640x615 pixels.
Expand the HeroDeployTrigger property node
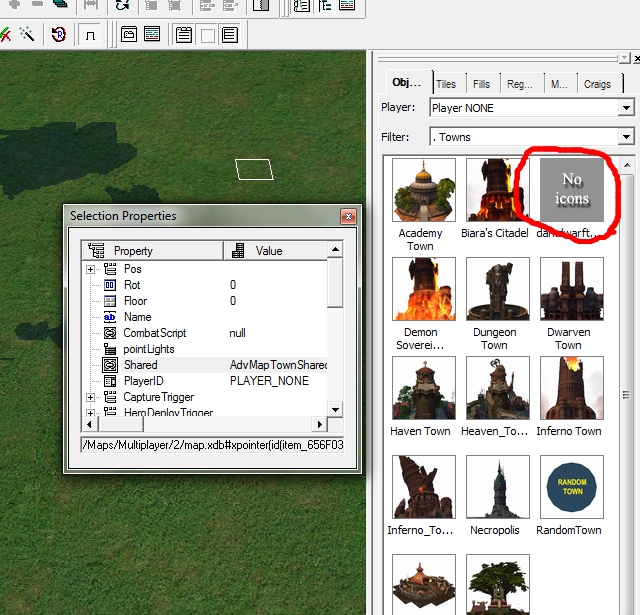90,413
